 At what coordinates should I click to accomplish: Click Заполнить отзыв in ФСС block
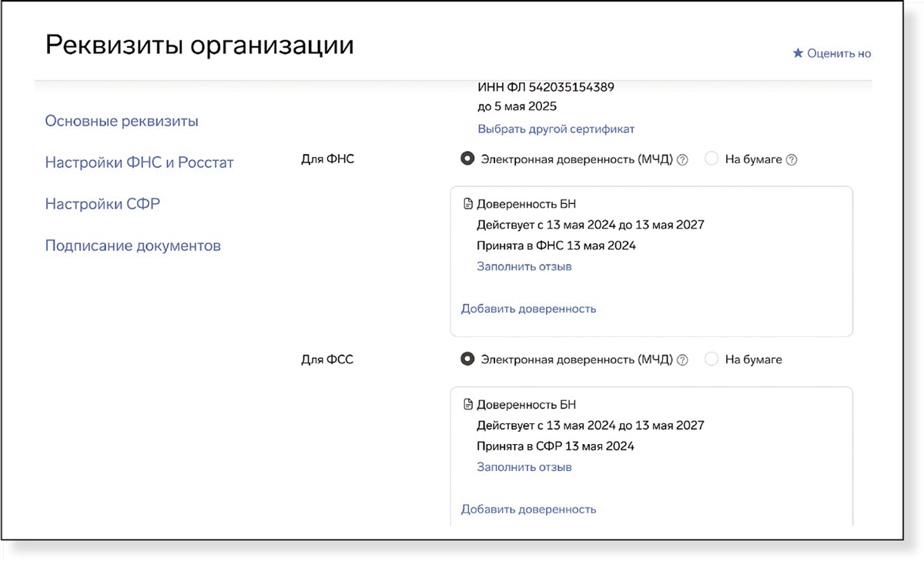524,466
